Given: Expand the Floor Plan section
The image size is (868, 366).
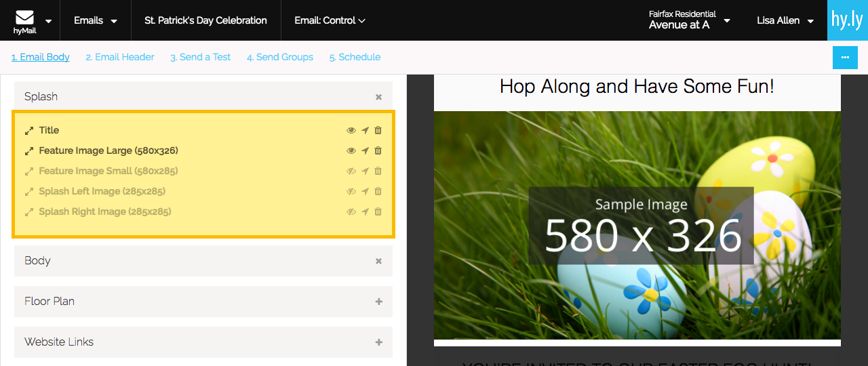Looking at the screenshot, I should pyautogui.click(x=378, y=302).
